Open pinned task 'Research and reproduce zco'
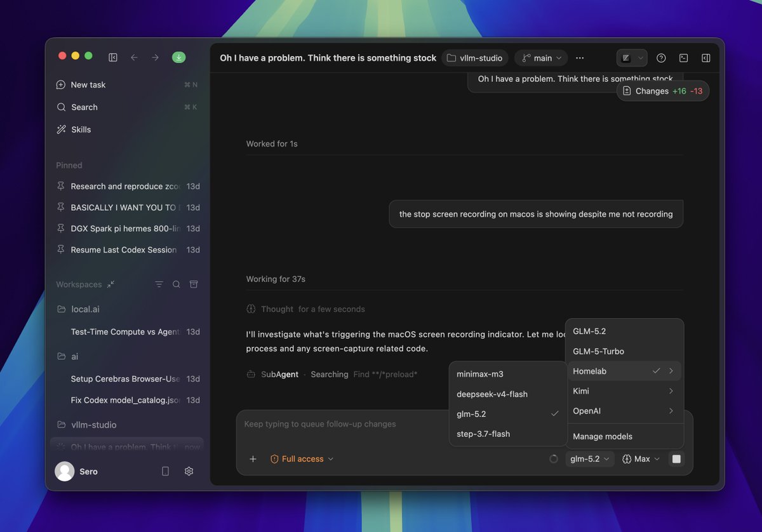The width and height of the screenshot is (762, 532). pos(127,186)
